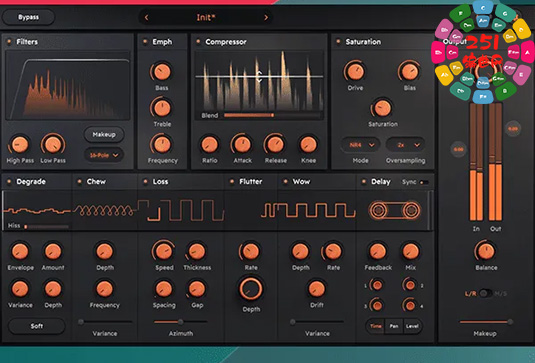Click the Emph Bass knob

tap(162, 72)
